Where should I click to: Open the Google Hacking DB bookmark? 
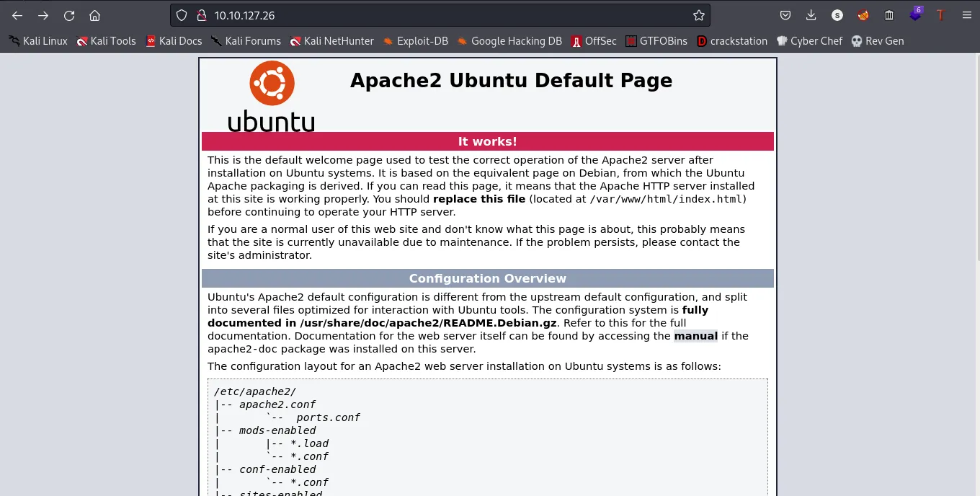tap(509, 41)
